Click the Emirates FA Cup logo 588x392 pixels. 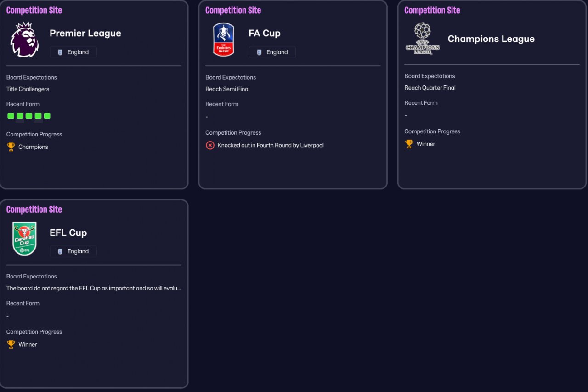tap(224, 40)
